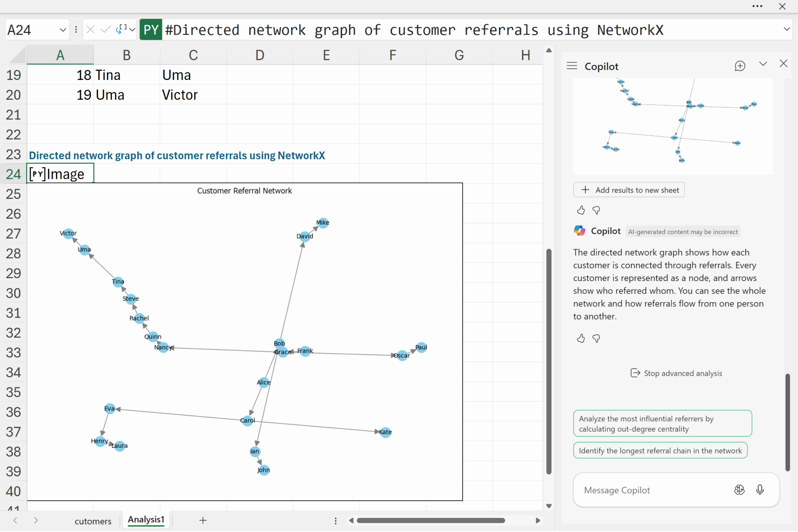This screenshot has width=798, height=532.
Task: Click the Copilot hamburger menu icon
Action: [572, 66]
